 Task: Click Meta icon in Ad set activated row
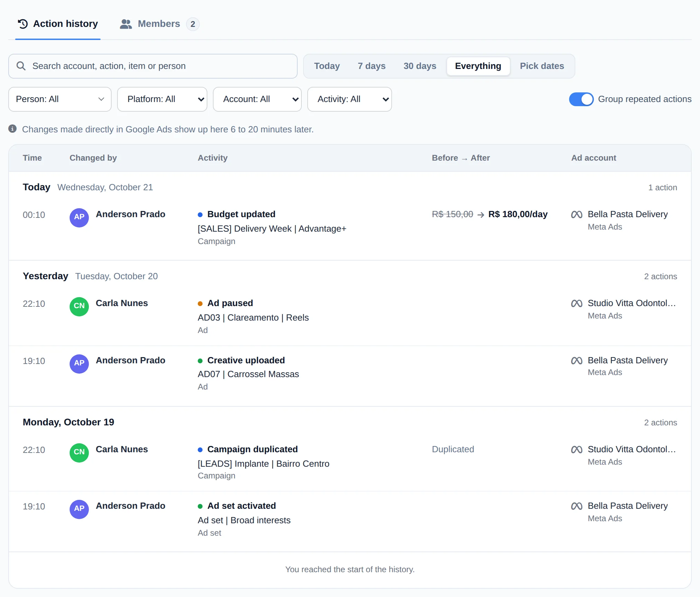[x=577, y=506]
